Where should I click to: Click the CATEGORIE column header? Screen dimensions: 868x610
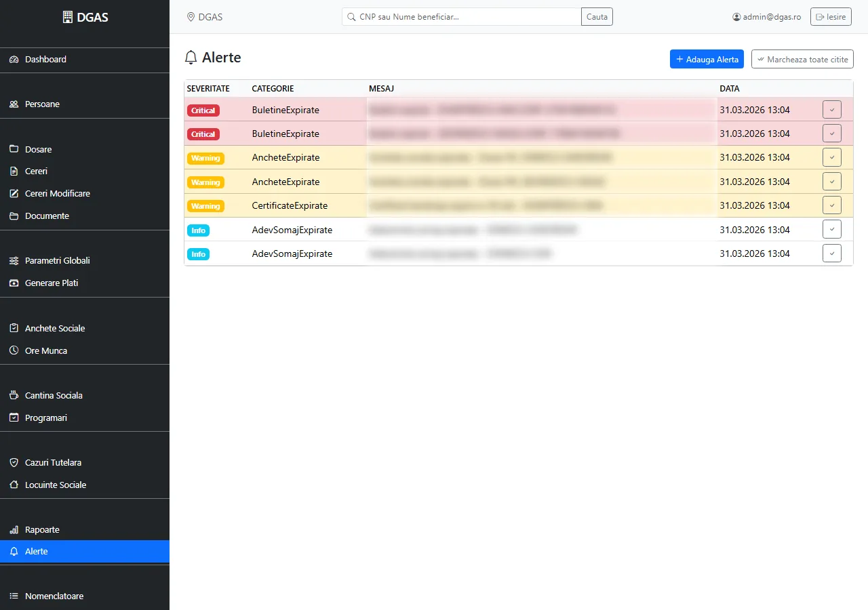point(273,89)
